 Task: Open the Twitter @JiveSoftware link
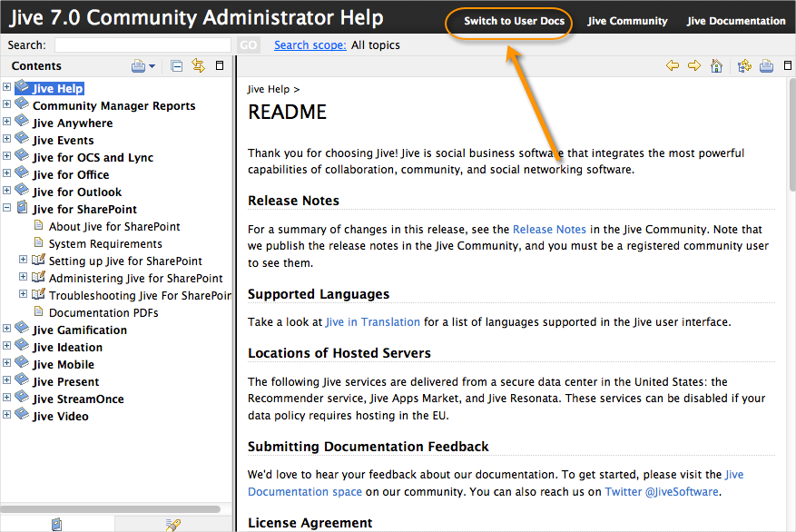662,492
